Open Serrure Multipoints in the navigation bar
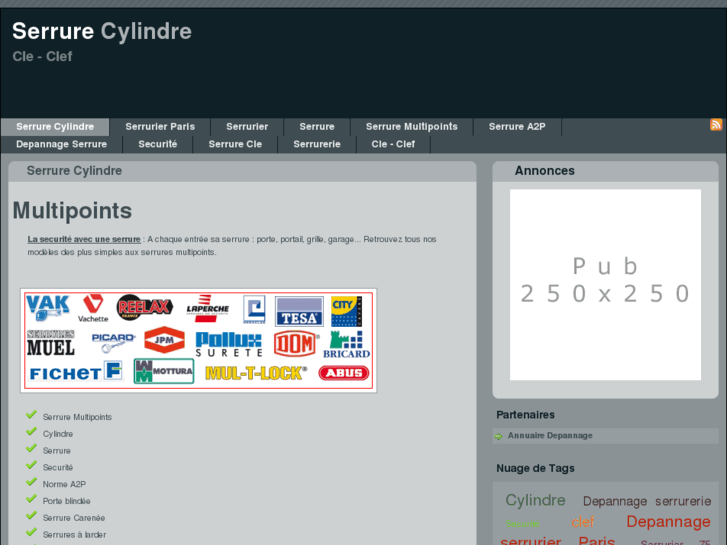Screen dimensions: 727x545 click(412, 127)
